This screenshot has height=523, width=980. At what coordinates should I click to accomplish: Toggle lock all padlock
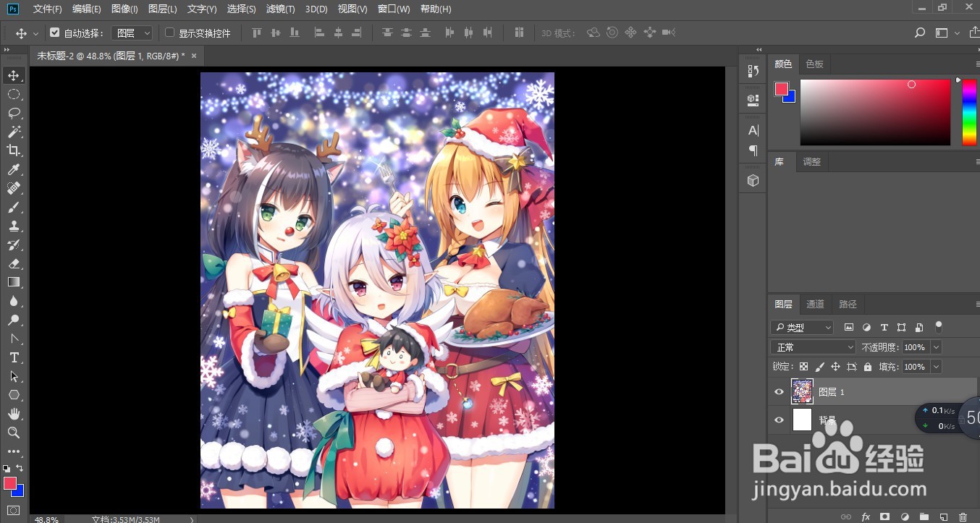point(867,367)
